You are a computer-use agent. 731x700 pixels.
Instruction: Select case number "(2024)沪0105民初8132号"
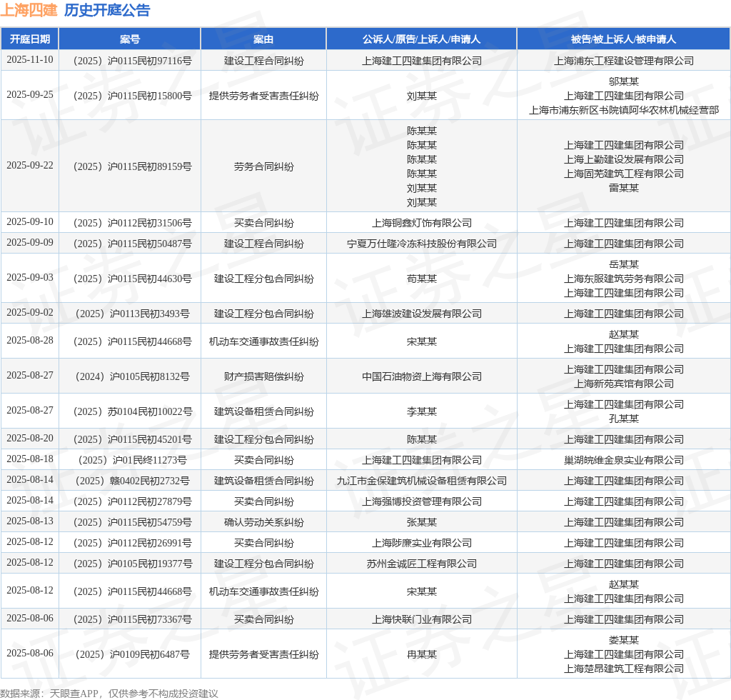(x=132, y=376)
